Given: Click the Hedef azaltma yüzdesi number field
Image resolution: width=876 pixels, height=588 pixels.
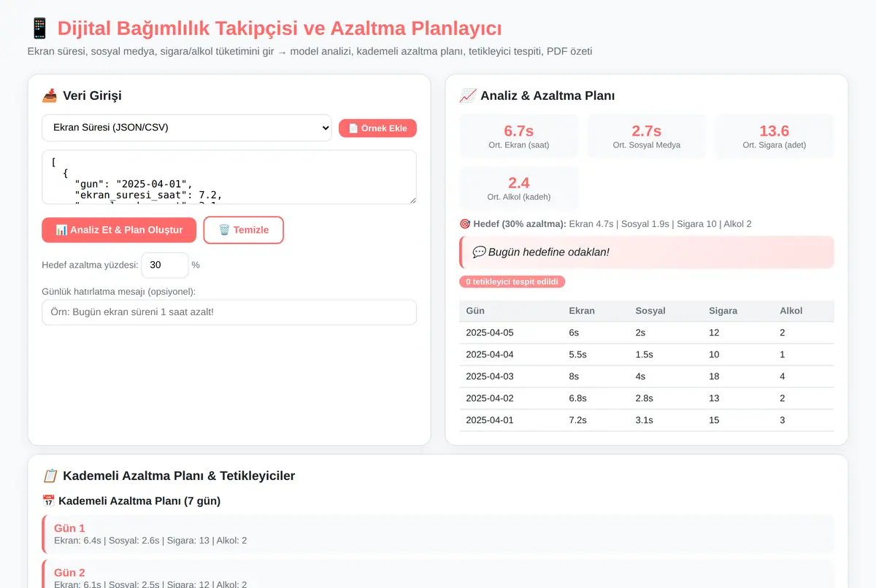Looking at the screenshot, I should pos(165,265).
